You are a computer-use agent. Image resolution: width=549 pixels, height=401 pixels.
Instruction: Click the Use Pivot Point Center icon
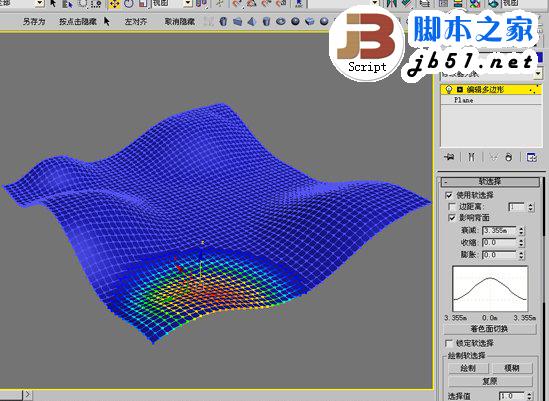pyautogui.click(x=202, y=4)
